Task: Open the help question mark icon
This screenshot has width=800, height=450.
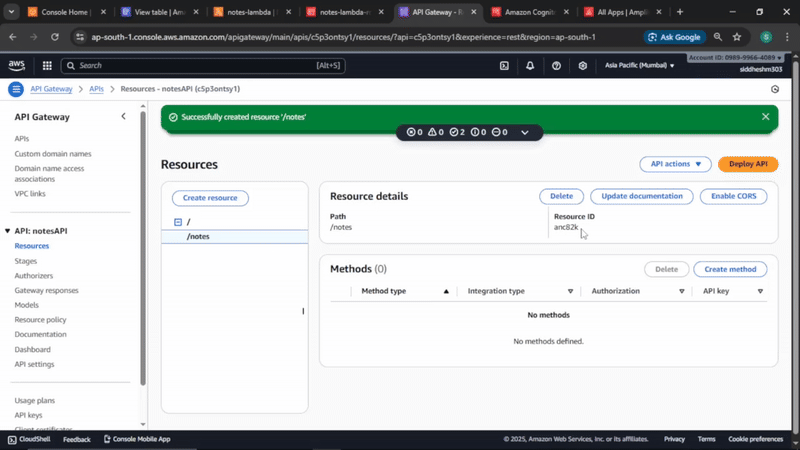Action: [556, 65]
